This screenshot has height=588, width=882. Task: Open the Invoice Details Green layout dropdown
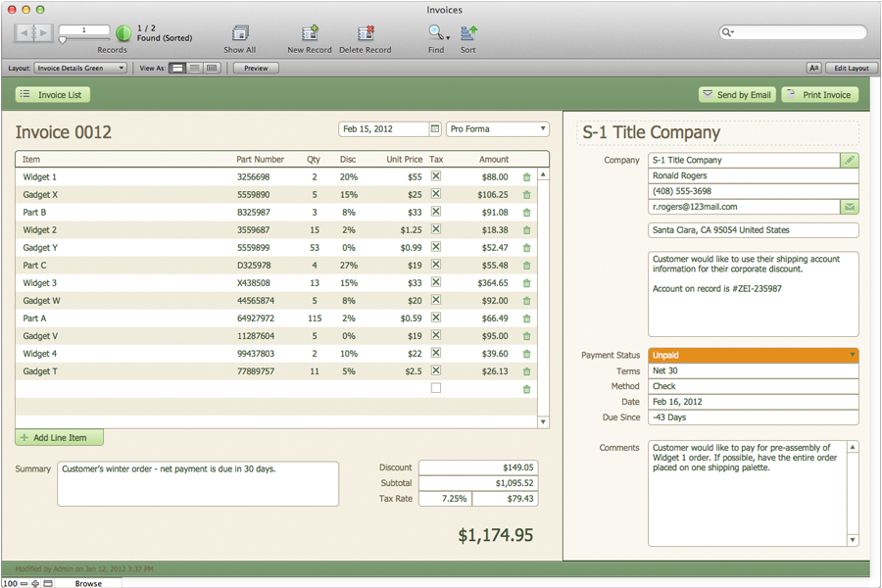[x=80, y=69]
